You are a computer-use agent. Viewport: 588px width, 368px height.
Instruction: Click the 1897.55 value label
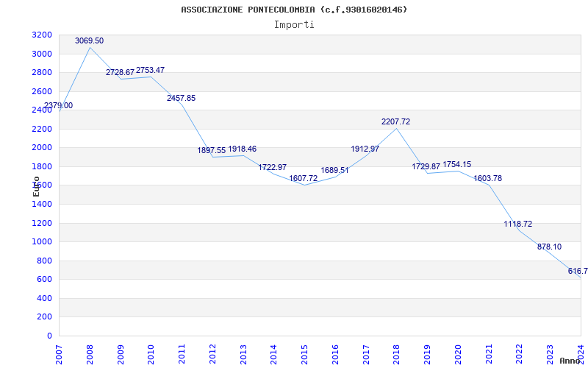pyautogui.click(x=212, y=150)
